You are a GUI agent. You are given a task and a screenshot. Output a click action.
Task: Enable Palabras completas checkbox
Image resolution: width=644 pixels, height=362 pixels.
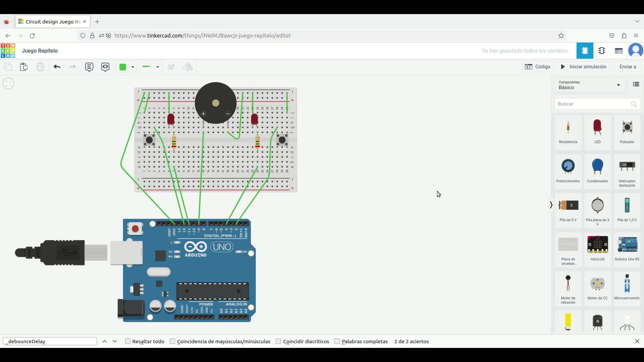pyautogui.click(x=337, y=341)
